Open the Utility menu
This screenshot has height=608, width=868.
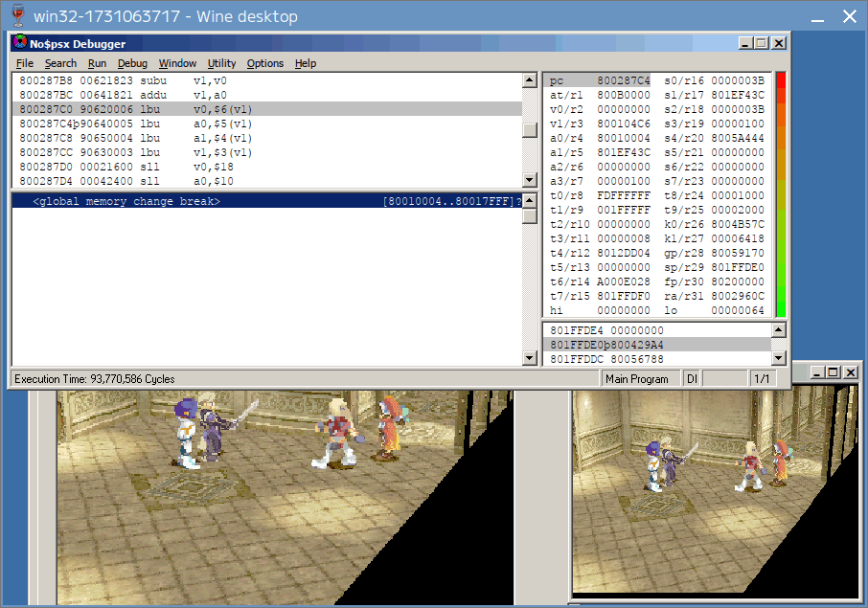(x=221, y=63)
